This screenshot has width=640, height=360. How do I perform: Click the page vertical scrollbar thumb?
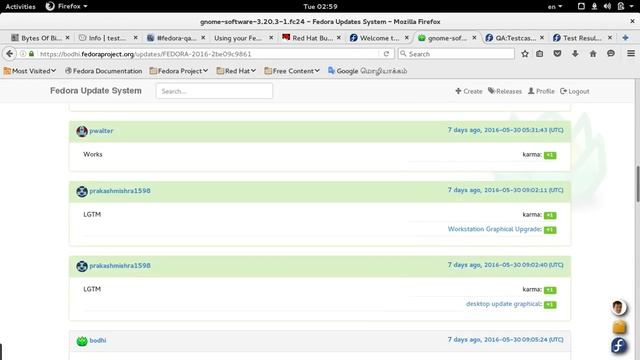point(638,183)
